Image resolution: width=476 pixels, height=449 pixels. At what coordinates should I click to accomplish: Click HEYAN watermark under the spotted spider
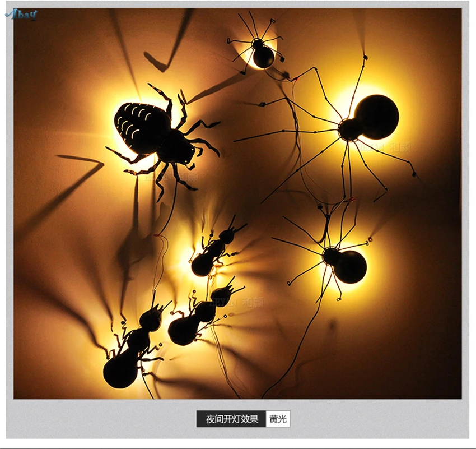point(171,176)
